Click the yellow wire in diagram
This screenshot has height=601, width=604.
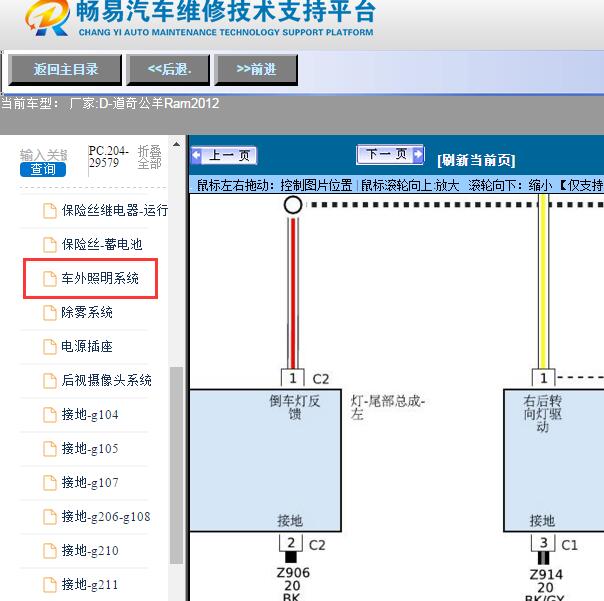click(x=543, y=281)
